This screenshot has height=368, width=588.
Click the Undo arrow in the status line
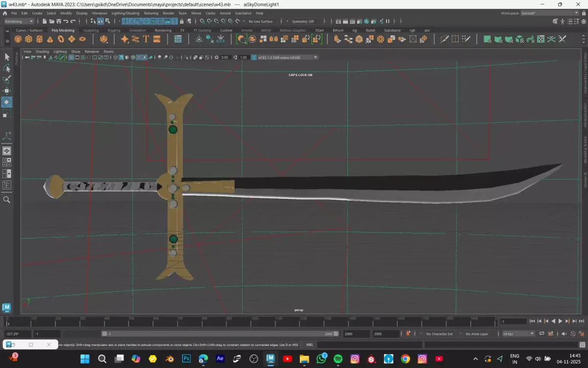pyautogui.click(x=66, y=22)
